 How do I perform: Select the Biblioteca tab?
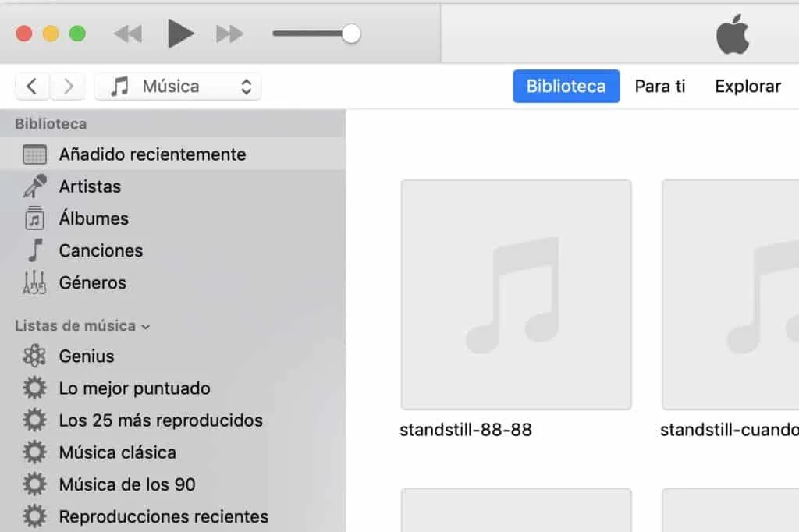pos(566,86)
